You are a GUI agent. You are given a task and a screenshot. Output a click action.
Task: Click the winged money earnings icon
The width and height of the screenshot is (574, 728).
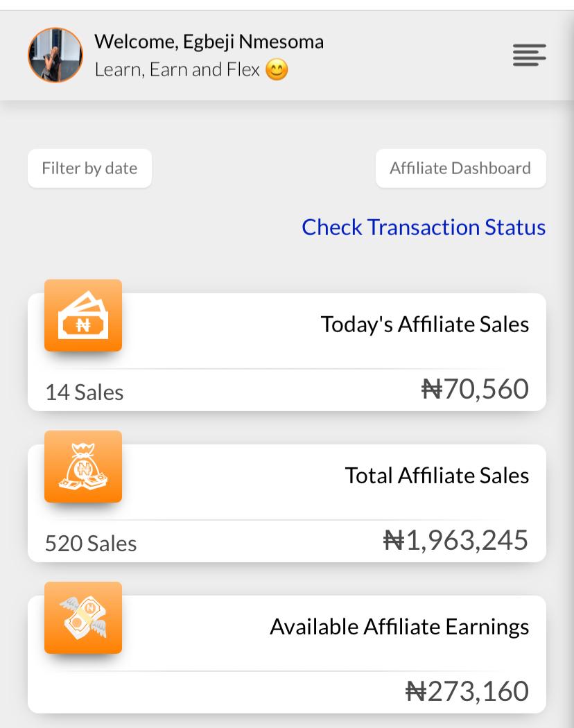coord(83,618)
